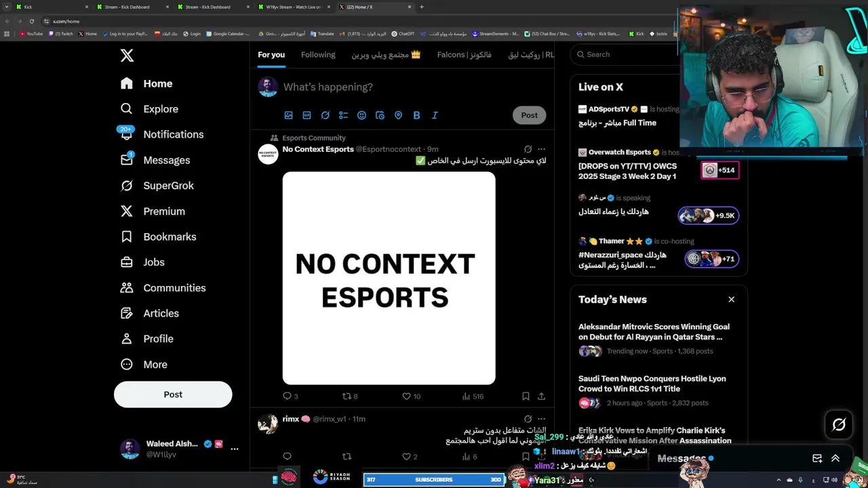Bookmark the No Context Esports post

[526, 396]
